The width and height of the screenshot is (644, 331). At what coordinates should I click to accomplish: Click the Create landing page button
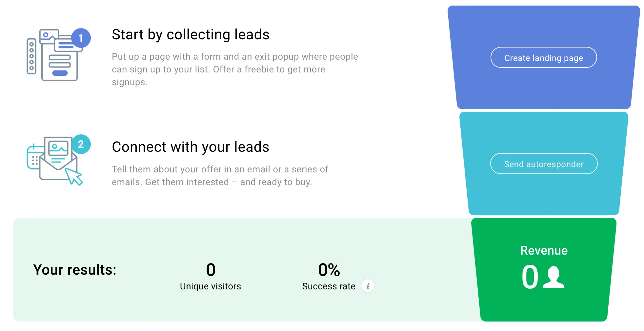[543, 58]
